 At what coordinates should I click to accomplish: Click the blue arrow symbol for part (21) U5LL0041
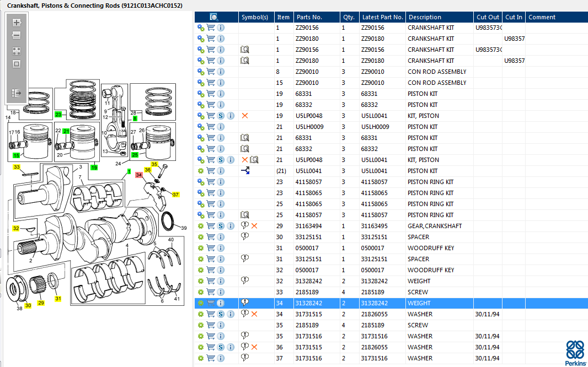(245, 171)
